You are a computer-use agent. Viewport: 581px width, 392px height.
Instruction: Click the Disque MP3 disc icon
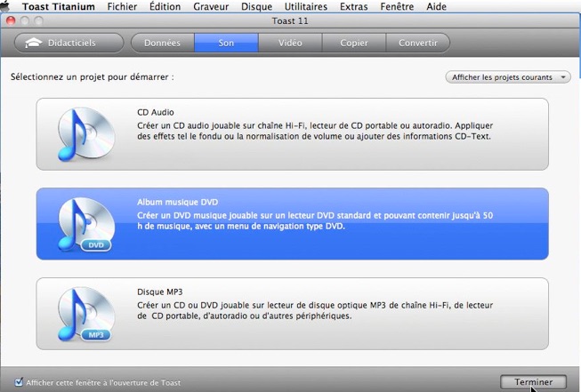pyautogui.click(x=86, y=314)
